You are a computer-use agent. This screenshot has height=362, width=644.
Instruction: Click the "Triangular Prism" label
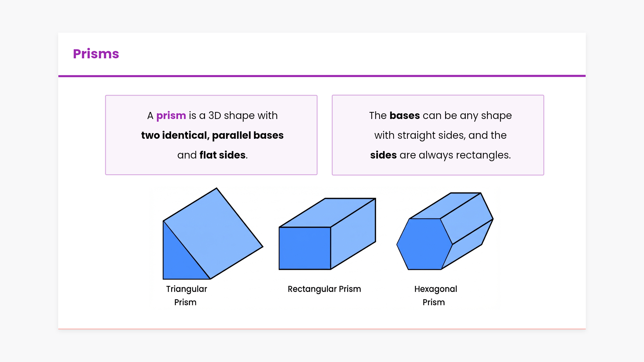(x=186, y=295)
